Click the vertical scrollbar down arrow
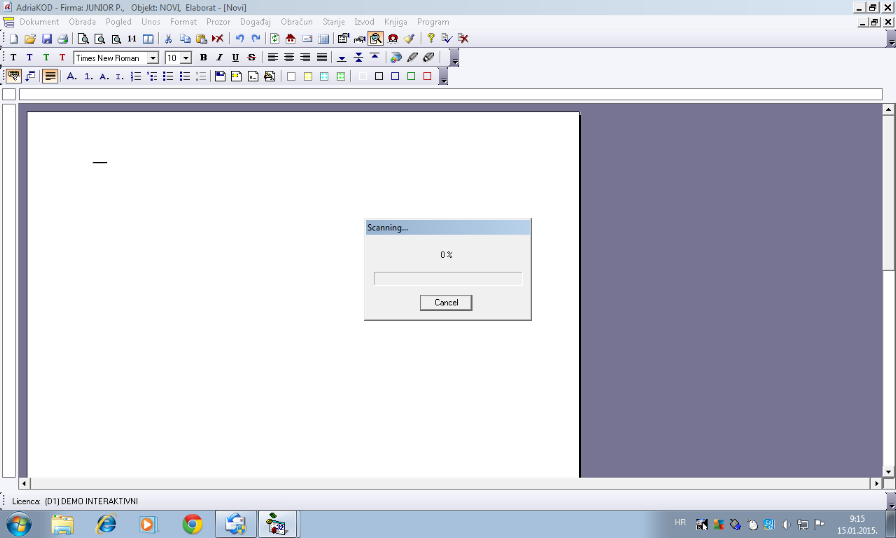 889,472
